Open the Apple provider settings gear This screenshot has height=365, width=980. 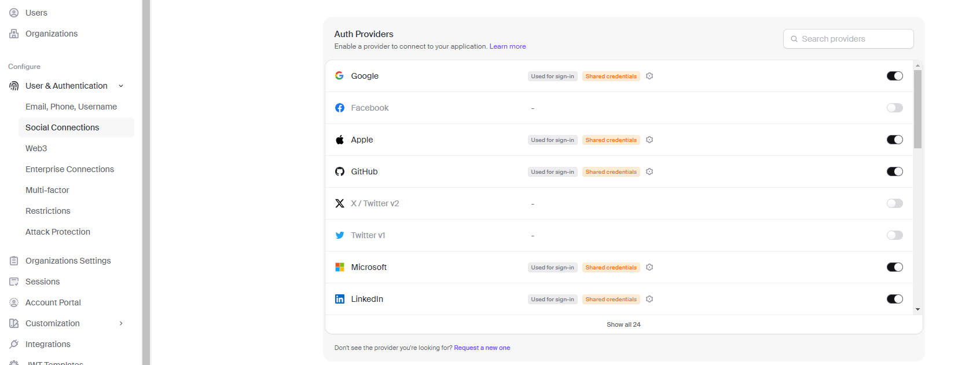click(x=649, y=140)
